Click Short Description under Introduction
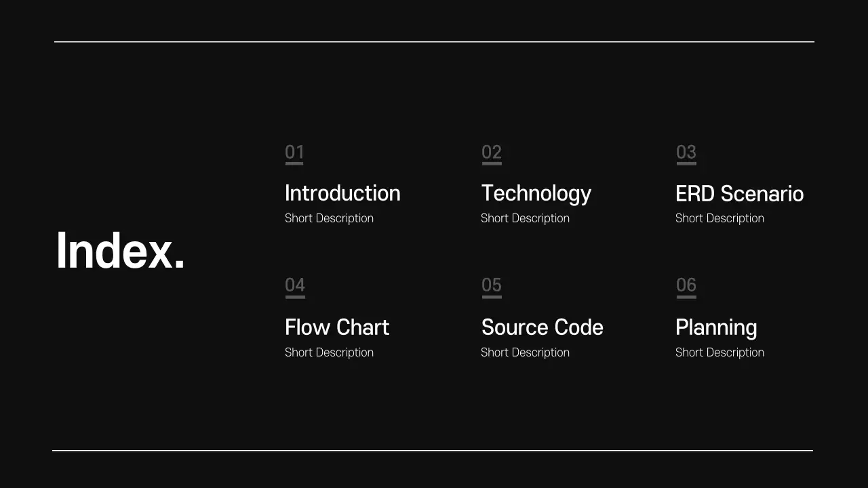The image size is (868, 488). pos(329,218)
